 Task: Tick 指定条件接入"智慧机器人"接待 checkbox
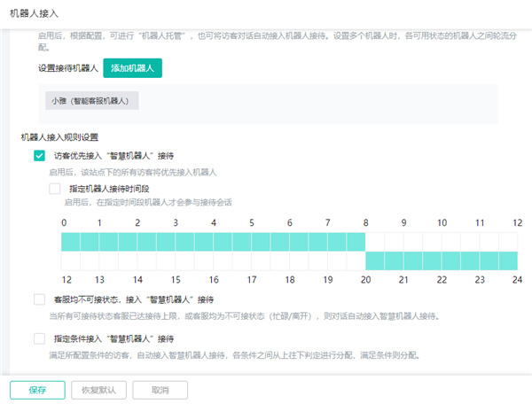tap(39, 338)
